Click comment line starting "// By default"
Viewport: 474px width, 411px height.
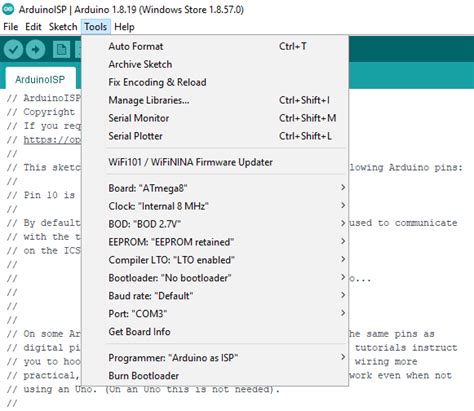pyautogui.click(x=44, y=223)
